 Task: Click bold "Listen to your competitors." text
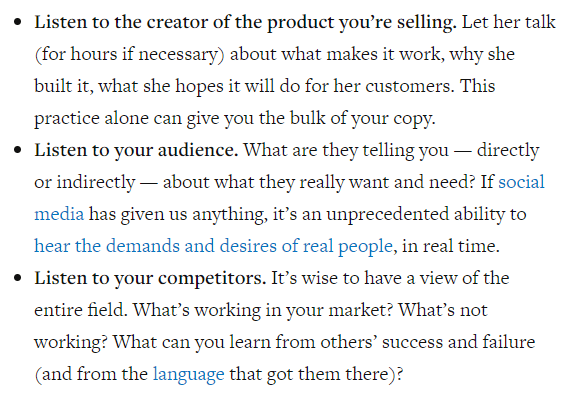click(x=150, y=278)
